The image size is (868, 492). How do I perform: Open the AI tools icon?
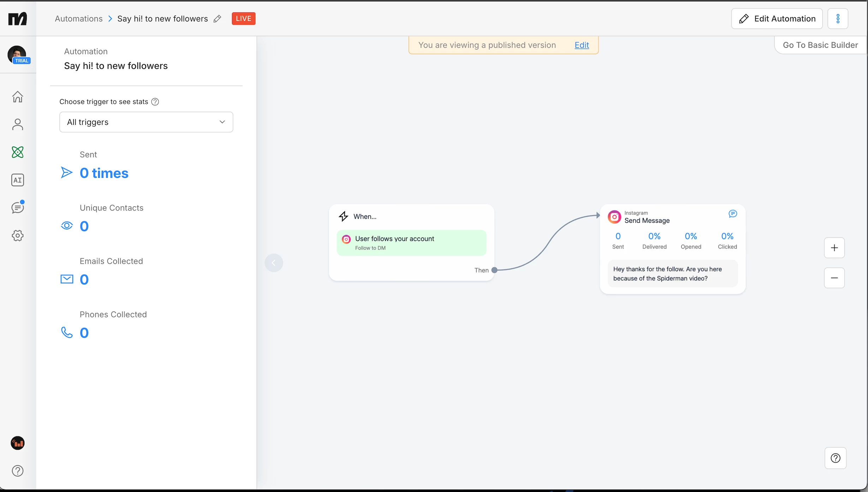[x=18, y=180]
